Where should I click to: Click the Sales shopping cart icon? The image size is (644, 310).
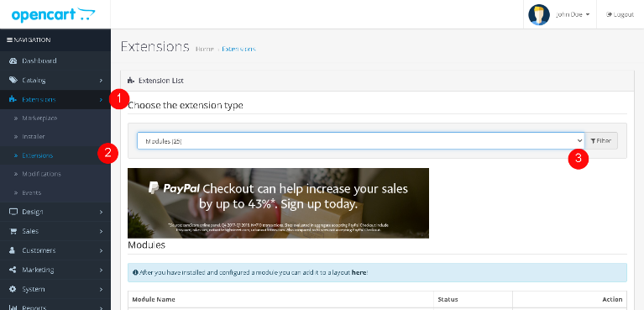(x=13, y=231)
